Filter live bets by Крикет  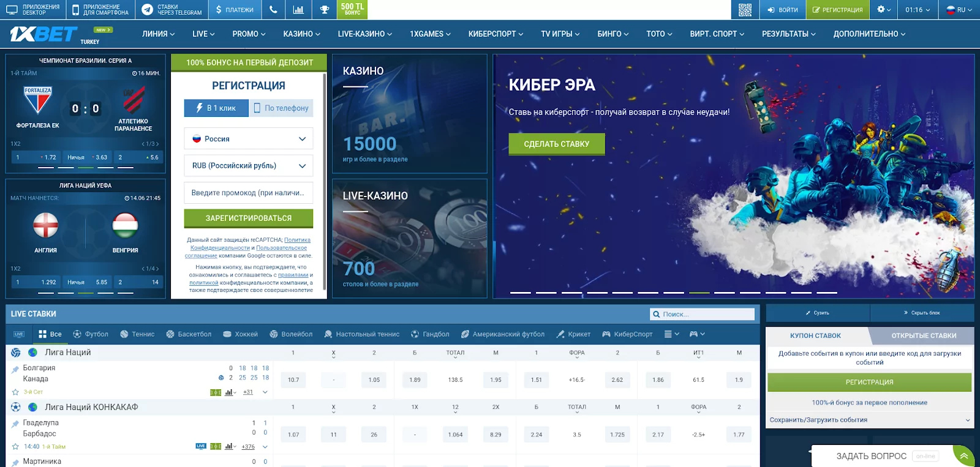573,334
